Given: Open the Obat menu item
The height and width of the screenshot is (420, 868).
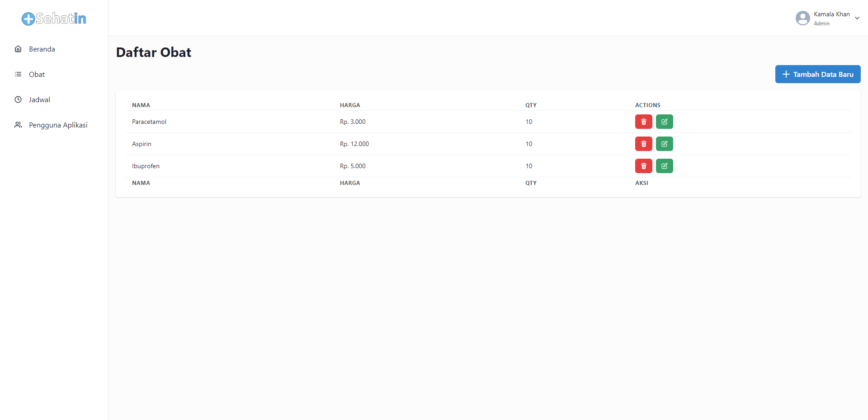Looking at the screenshot, I should pos(37,74).
